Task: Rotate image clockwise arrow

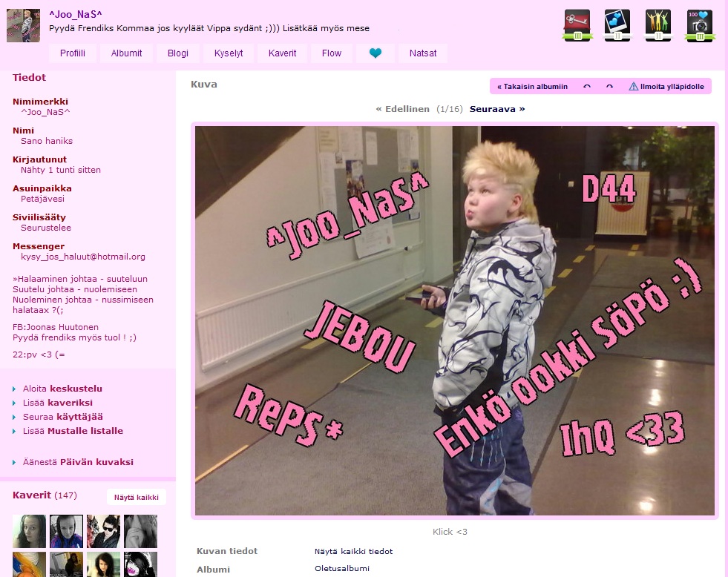Action: tap(609, 86)
